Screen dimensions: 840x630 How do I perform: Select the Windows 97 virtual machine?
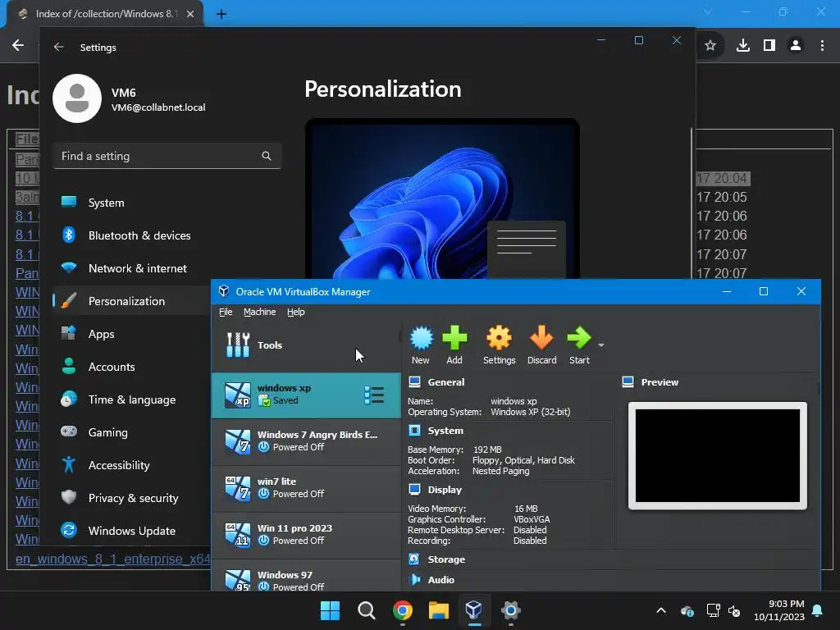[306, 577]
